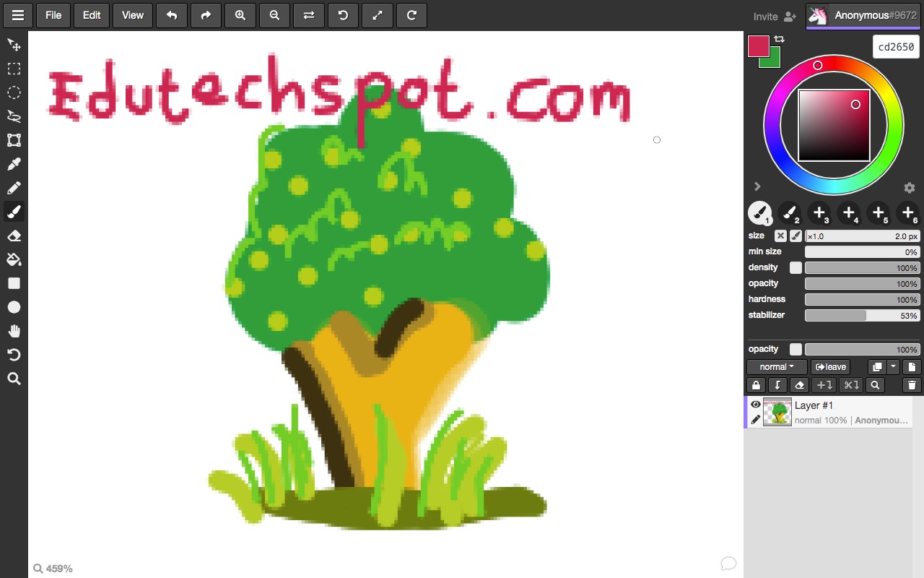Select the Lasso selection tool
This screenshot has height=578, width=924.
click(13, 116)
